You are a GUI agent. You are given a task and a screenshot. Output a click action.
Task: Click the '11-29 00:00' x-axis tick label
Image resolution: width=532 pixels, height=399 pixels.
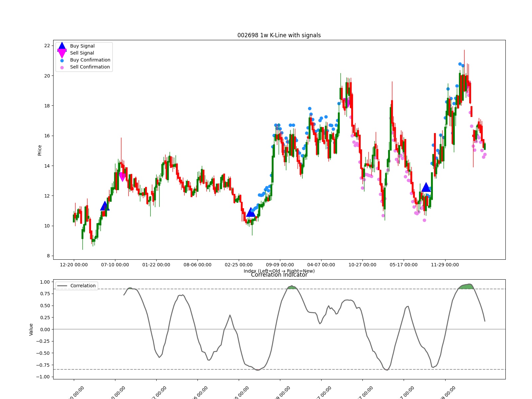[445, 265]
